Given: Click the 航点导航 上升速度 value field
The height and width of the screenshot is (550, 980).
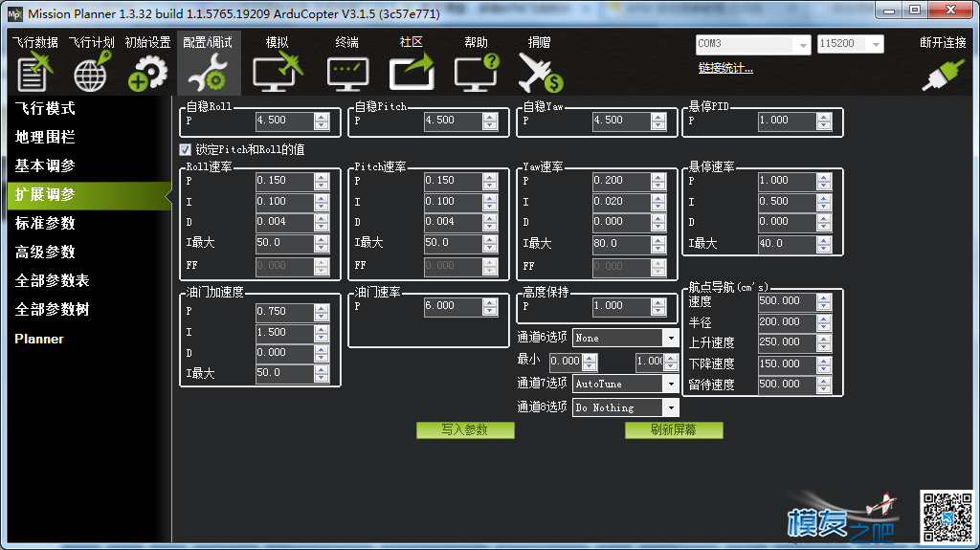Looking at the screenshot, I should tap(794, 342).
